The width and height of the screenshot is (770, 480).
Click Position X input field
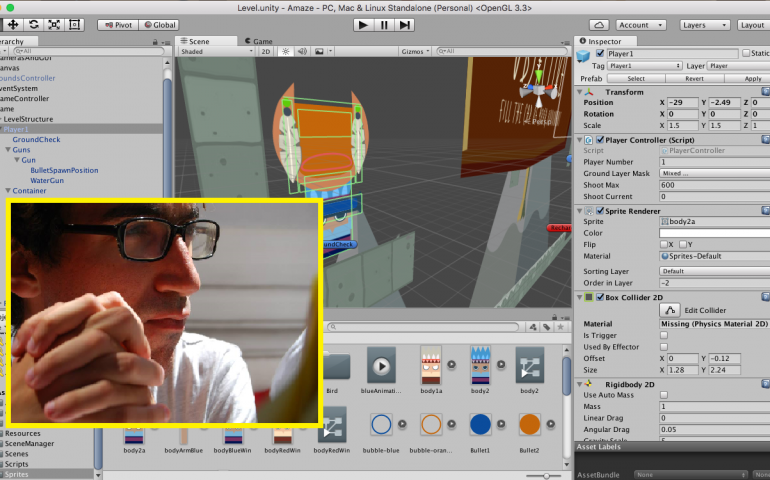682,103
